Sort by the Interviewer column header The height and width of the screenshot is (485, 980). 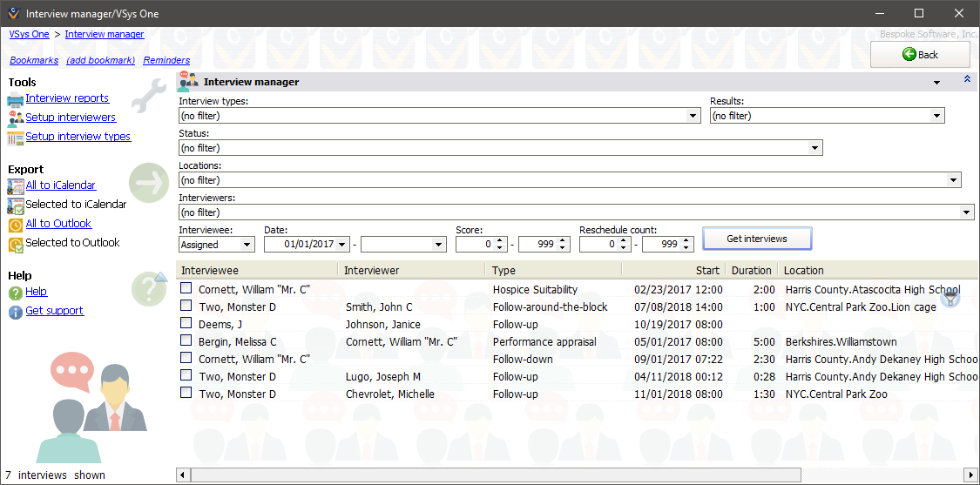click(x=411, y=270)
